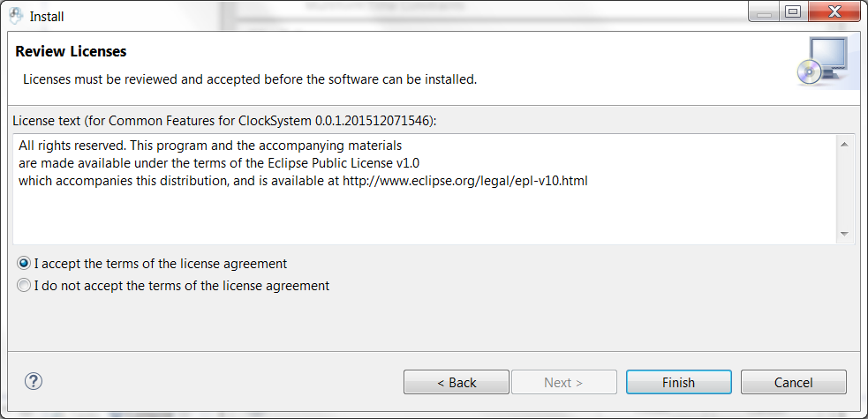Click the license text scroll down arrow
This screenshot has width=868, height=419.
pos(844,234)
